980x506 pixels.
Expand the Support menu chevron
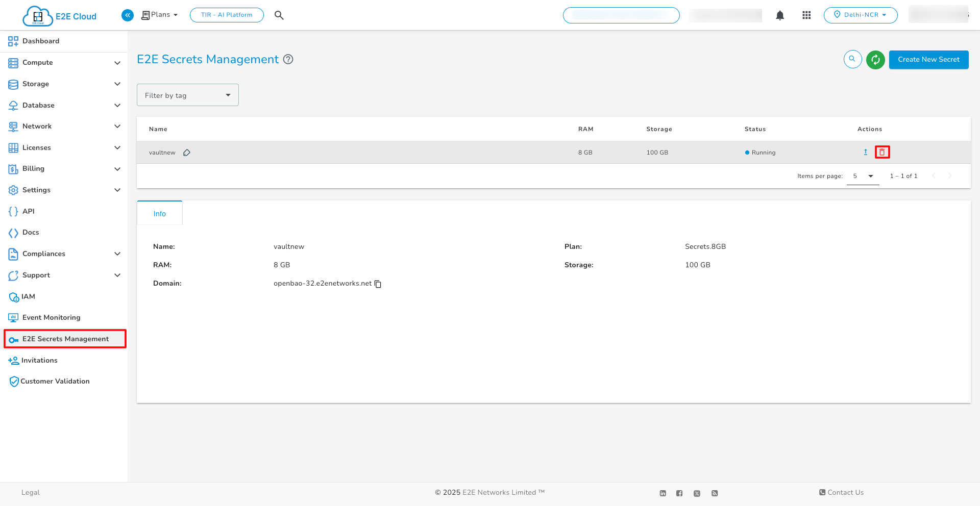117,275
